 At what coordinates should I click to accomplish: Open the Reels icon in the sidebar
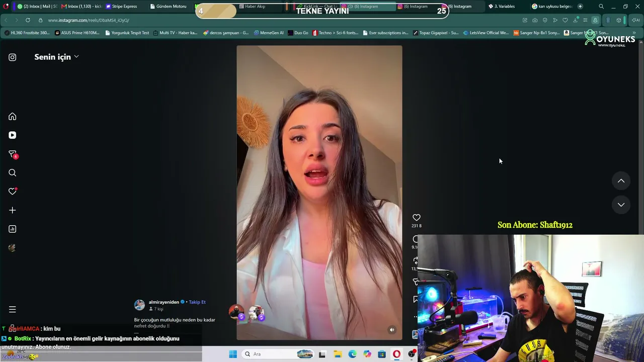pos(13,135)
